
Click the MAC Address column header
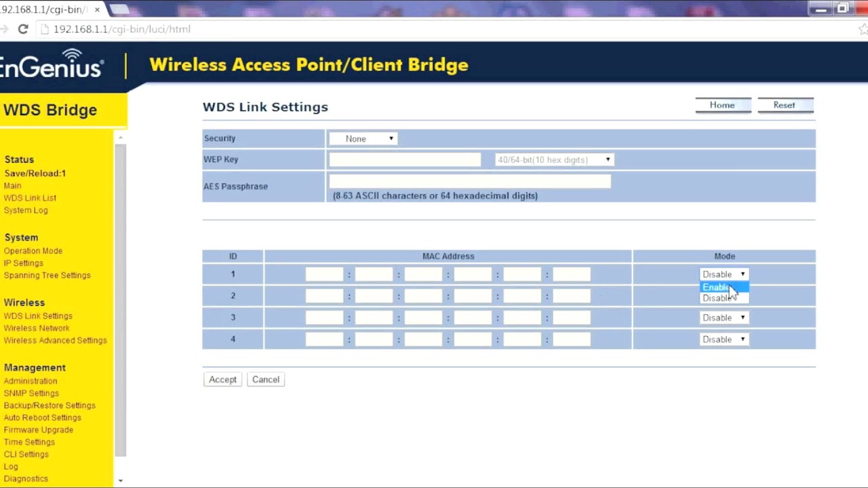pyautogui.click(x=448, y=256)
